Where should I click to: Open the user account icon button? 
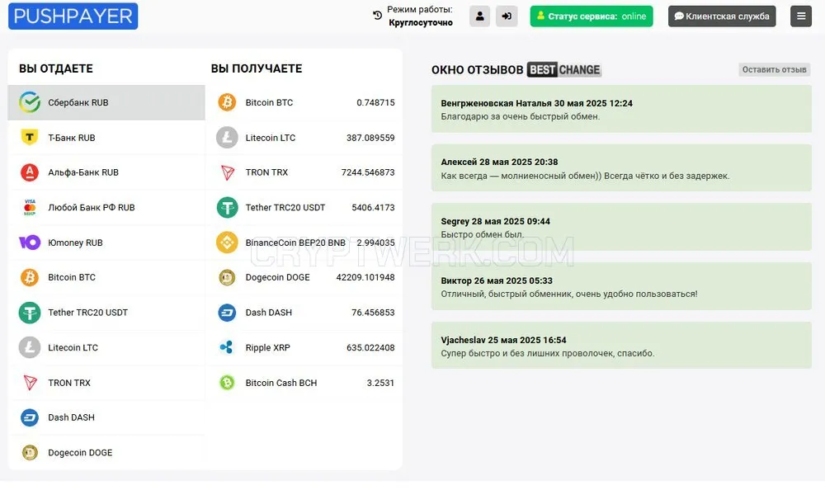point(479,16)
